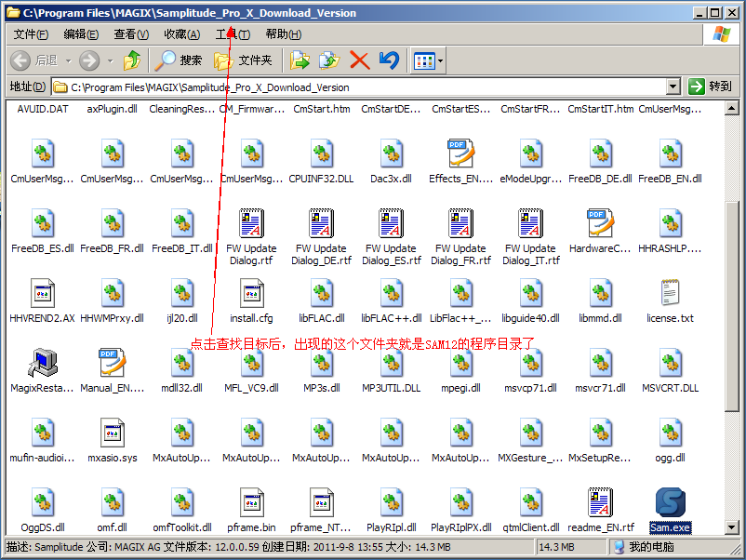
Task: Click the mpegi.dll file name
Action: pyautogui.click(x=460, y=388)
